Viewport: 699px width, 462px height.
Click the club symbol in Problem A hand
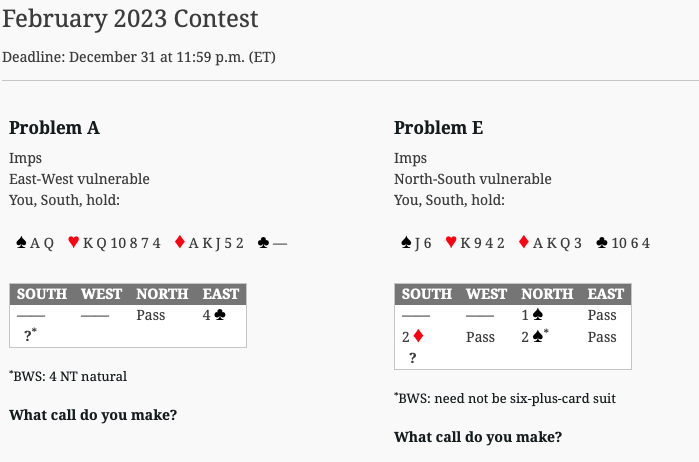coord(263,243)
